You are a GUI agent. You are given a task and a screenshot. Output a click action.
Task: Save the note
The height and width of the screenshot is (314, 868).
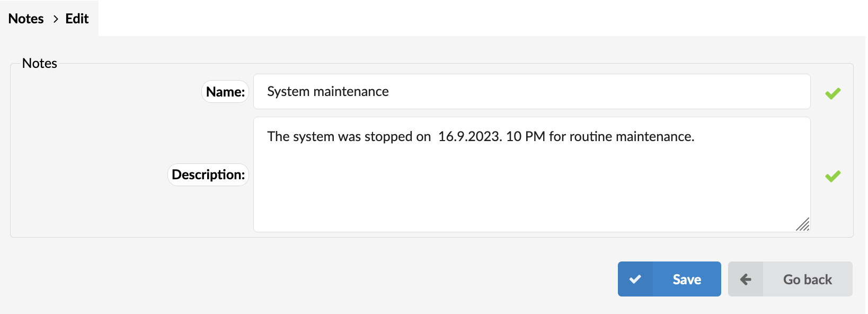point(669,279)
